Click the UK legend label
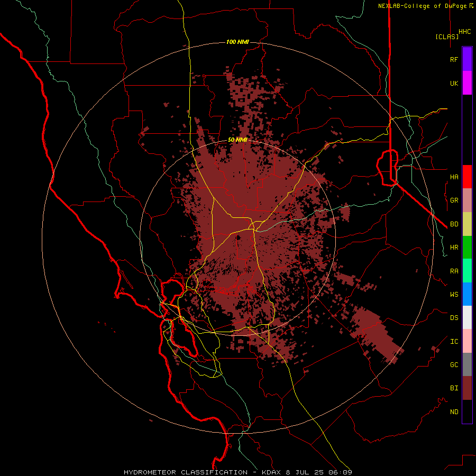This screenshot has width=476, height=476. click(x=454, y=83)
